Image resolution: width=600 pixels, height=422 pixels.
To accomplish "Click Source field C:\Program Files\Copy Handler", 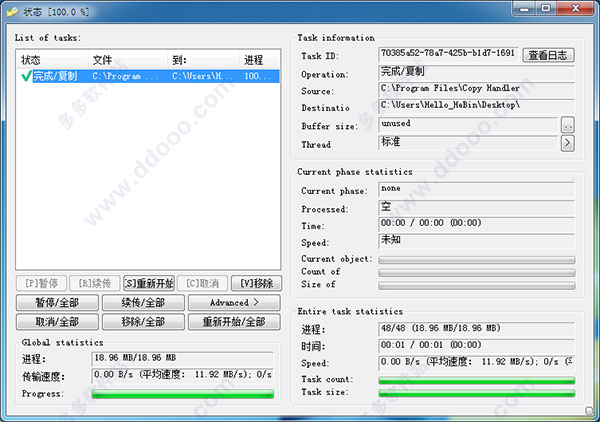I will [476, 89].
